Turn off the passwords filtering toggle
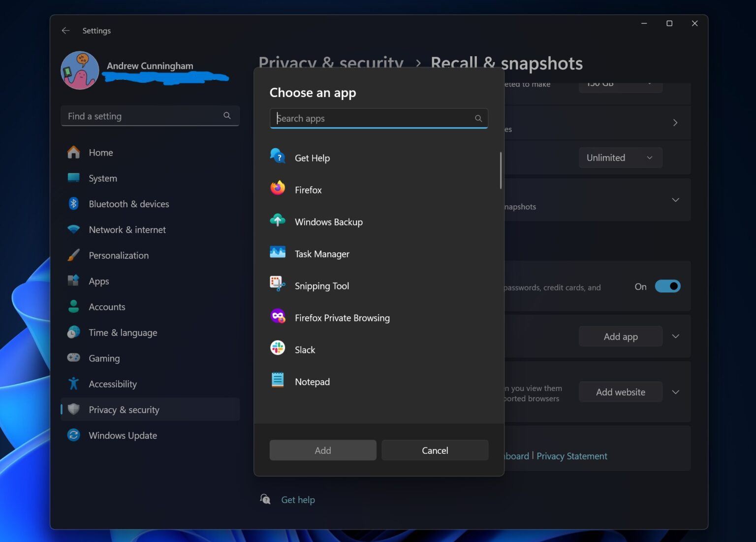 [667, 286]
